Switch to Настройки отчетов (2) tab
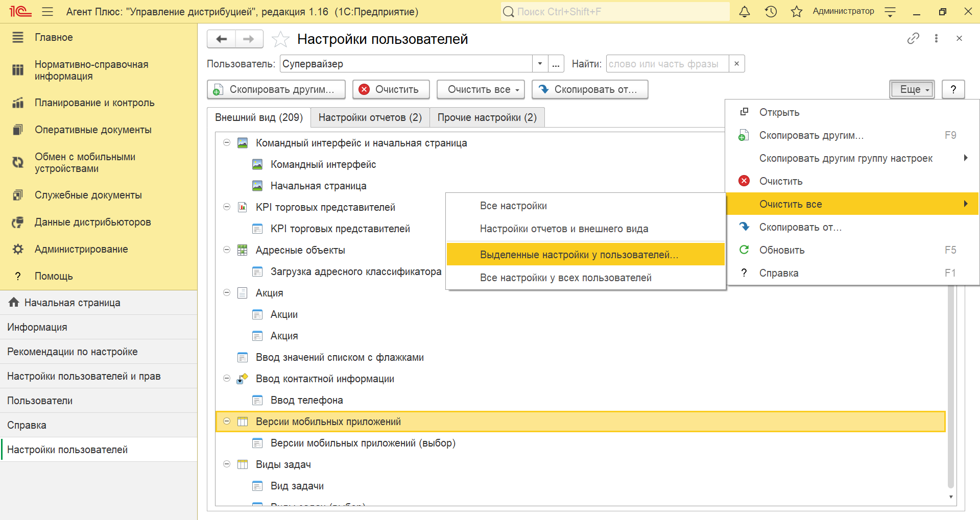This screenshot has height=520, width=980. (370, 117)
